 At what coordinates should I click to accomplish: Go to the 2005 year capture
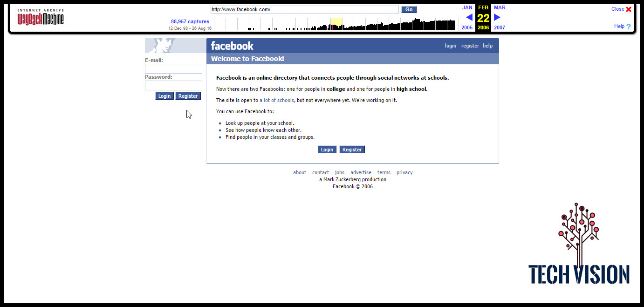tap(467, 27)
